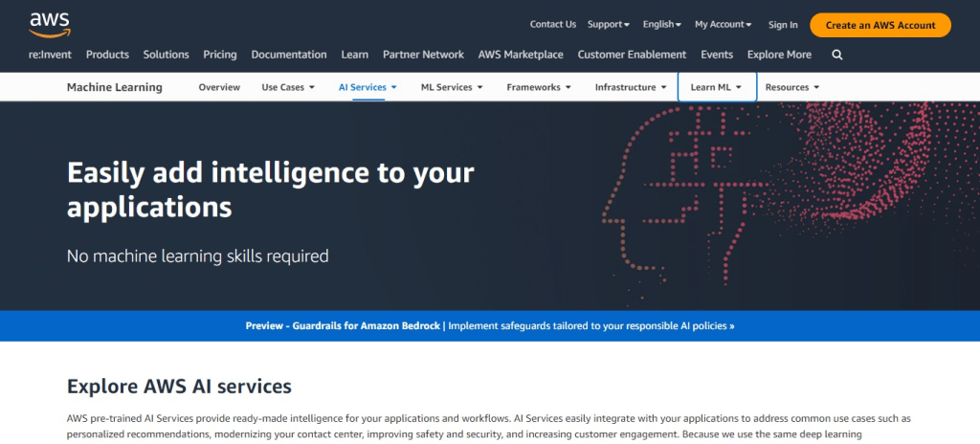
Task: Go to Documentation page
Action: pos(289,55)
